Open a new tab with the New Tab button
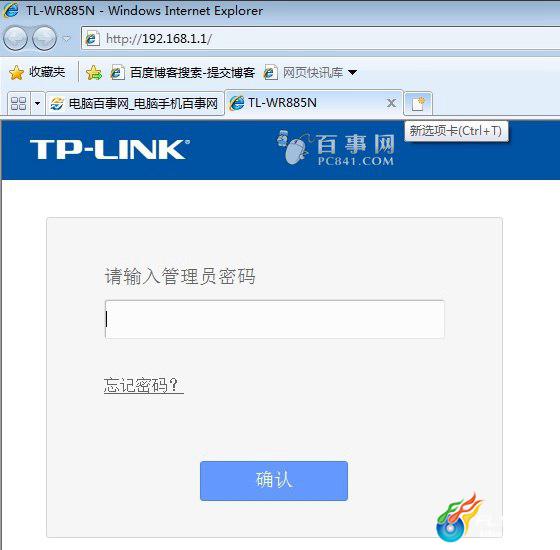Screen dimensions: 560x550 coord(418,104)
